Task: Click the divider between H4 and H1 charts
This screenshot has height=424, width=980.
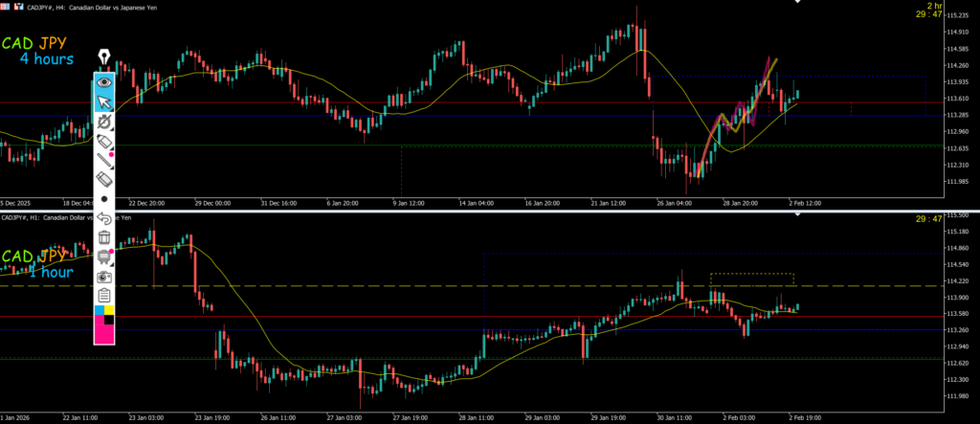Action: pyautogui.click(x=490, y=211)
